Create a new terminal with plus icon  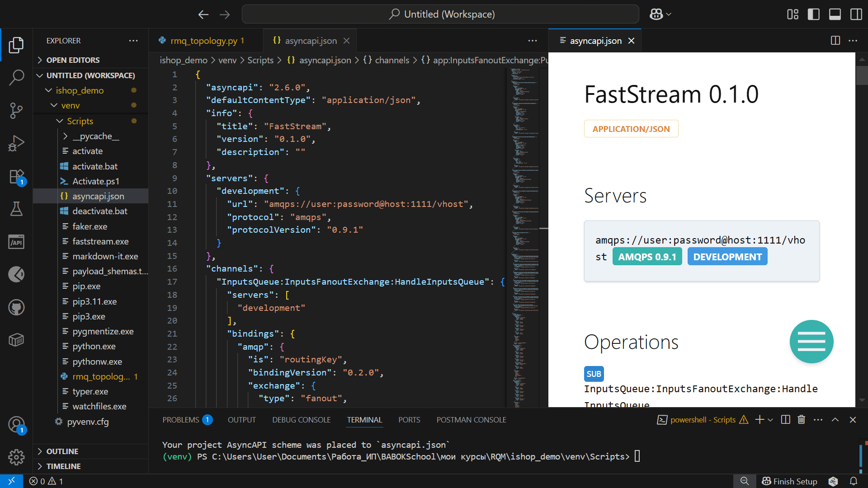tap(759, 420)
